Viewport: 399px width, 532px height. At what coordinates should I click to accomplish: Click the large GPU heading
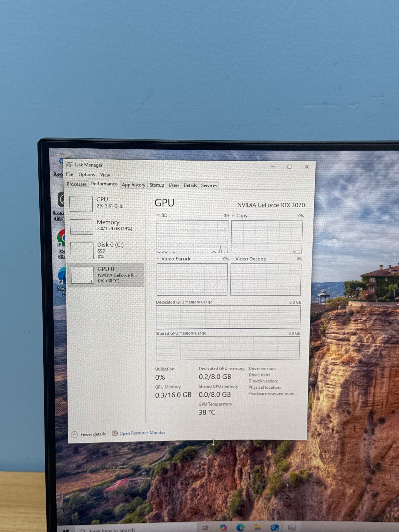[x=164, y=203]
